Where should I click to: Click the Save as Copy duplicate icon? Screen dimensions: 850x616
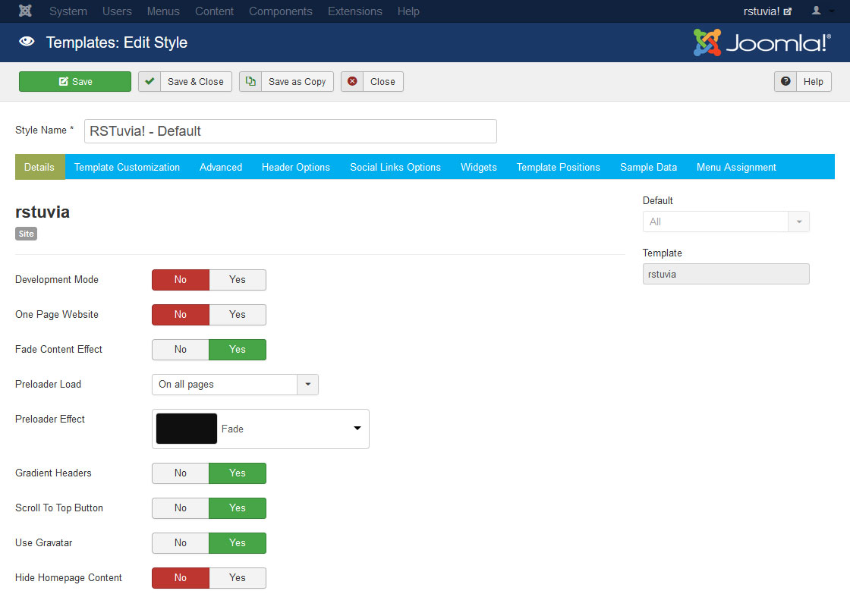[x=250, y=81]
